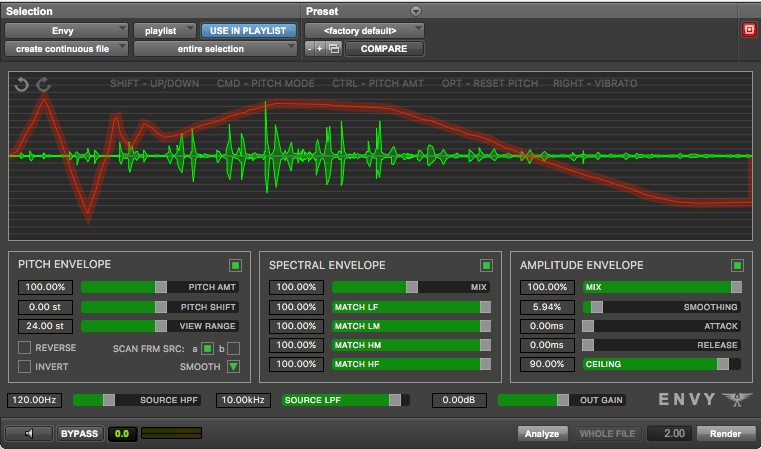The image size is (761, 449).
Task: Adjust the Spectral MIX slider
Action: (x=411, y=287)
